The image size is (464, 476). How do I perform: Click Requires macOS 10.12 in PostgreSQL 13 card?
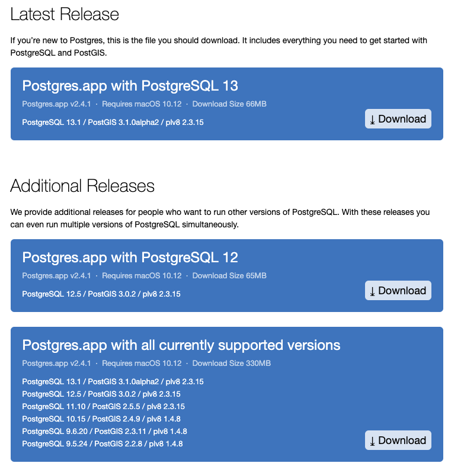pyautogui.click(x=142, y=104)
